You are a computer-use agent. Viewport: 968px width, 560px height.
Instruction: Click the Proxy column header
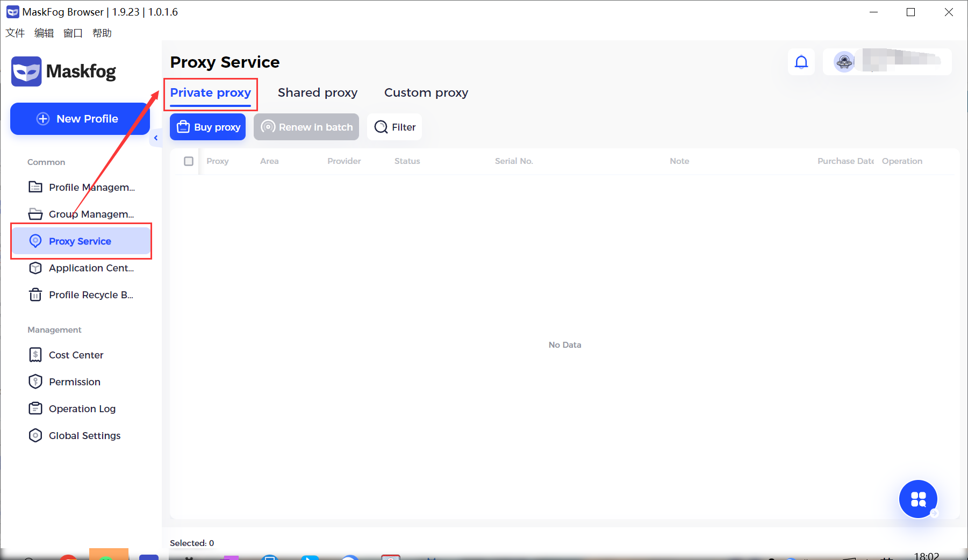click(x=218, y=161)
